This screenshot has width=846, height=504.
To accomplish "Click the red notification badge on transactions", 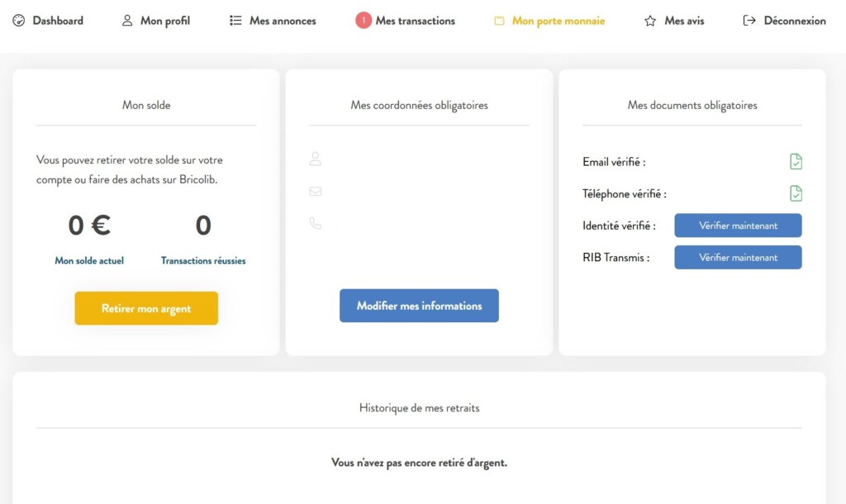I will (364, 21).
